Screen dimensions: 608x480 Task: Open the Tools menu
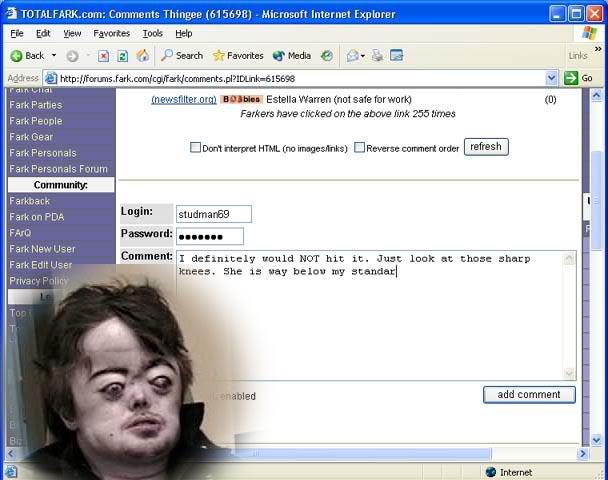(x=152, y=34)
